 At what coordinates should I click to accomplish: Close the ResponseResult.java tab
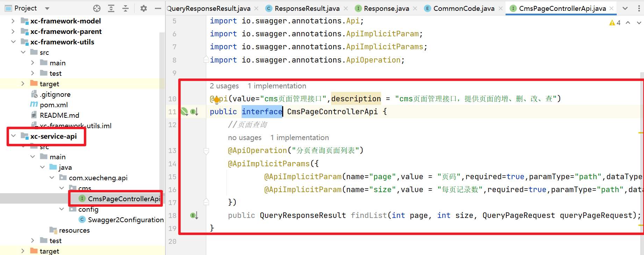[346, 8]
